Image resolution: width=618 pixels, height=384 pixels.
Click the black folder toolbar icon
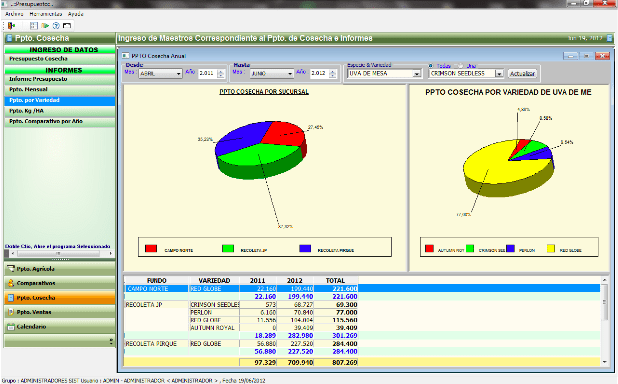[x=67, y=26]
